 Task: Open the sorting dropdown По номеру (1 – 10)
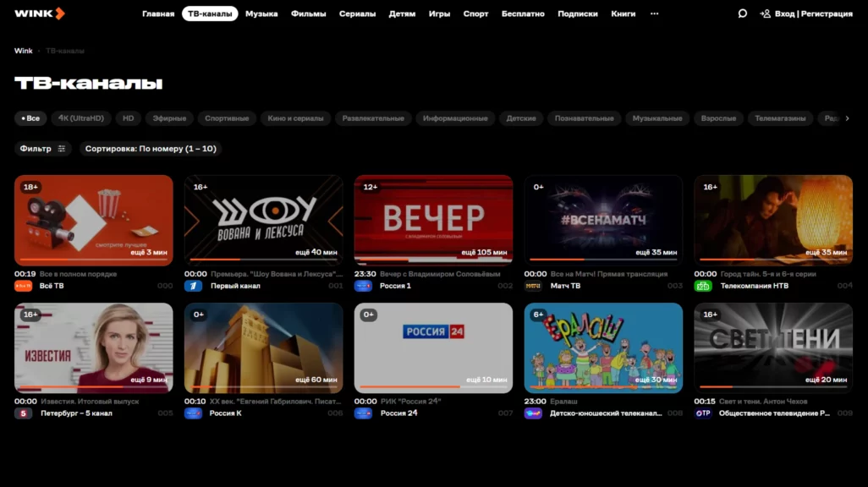click(x=151, y=149)
